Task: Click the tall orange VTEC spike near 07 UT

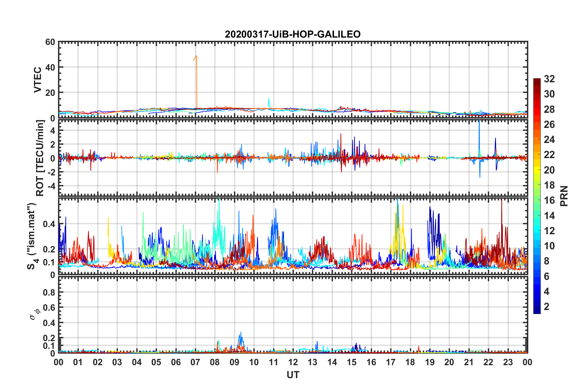Action: click(196, 82)
